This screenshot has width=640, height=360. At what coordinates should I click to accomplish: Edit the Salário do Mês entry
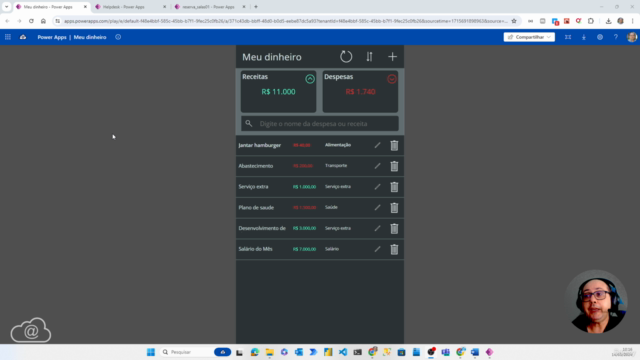[x=378, y=249]
